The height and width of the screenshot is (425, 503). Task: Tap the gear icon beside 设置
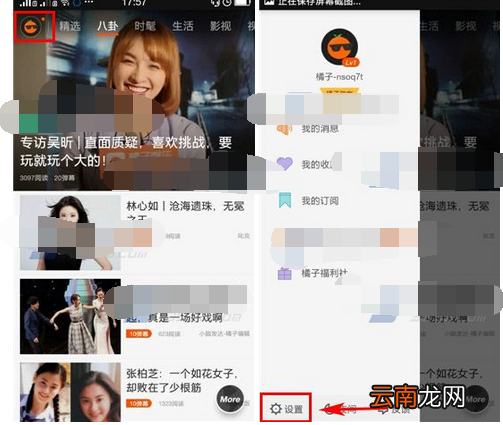click(276, 409)
